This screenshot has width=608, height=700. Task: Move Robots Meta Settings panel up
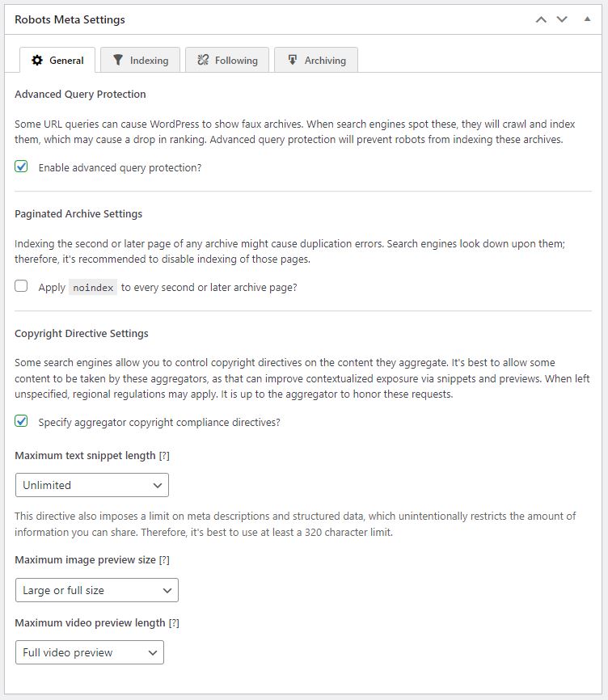click(542, 19)
